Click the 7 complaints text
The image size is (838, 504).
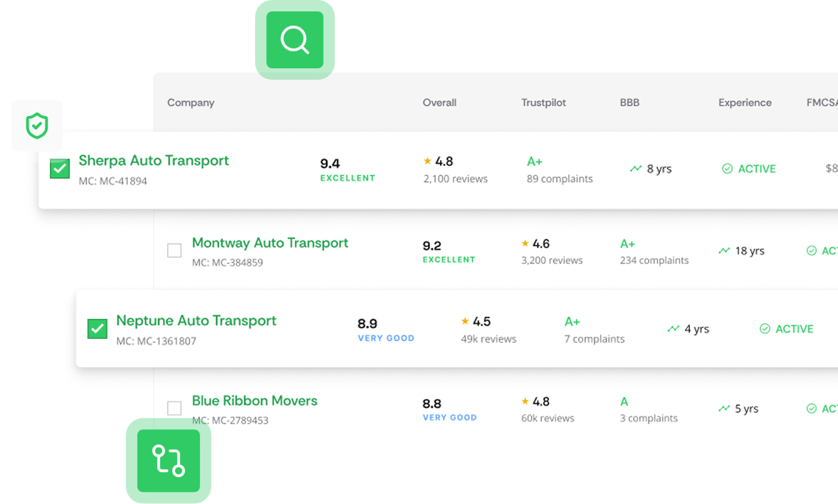pyautogui.click(x=595, y=339)
